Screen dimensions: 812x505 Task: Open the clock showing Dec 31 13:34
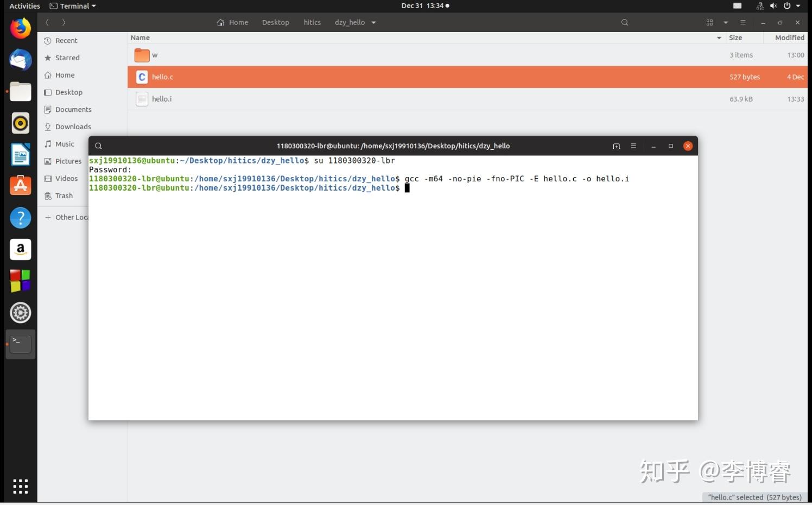click(425, 6)
